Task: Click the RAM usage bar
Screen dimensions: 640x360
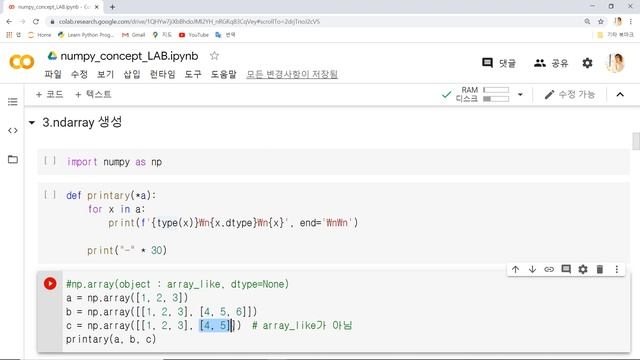Action: (496, 90)
